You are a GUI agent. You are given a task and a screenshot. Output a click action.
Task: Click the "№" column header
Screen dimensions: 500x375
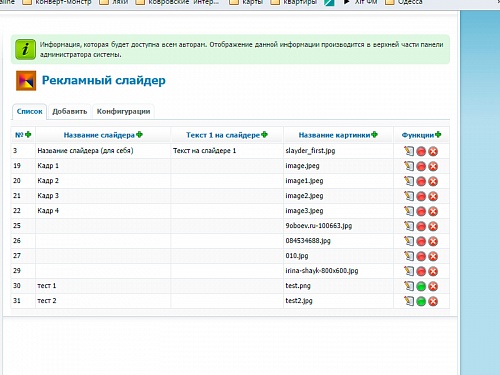(19, 135)
